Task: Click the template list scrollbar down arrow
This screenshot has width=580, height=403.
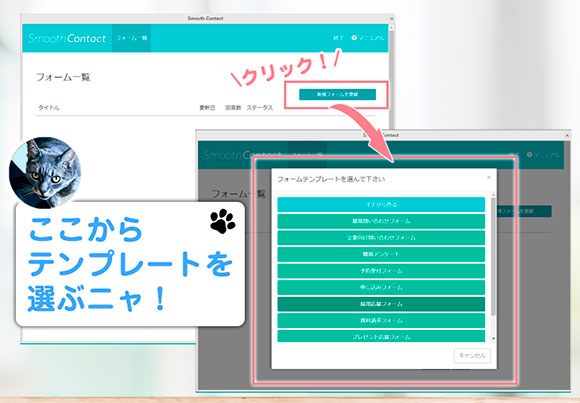Action: (493, 338)
